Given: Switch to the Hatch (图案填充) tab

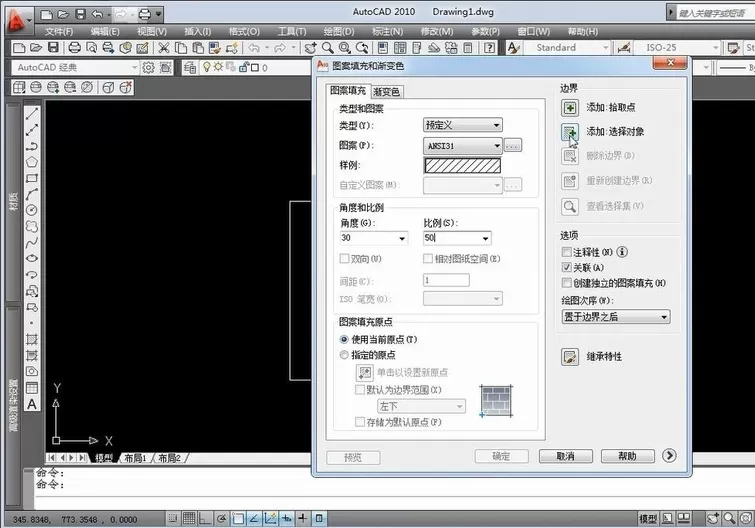Looking at the screenshot, I should click(x=348, y=90).
